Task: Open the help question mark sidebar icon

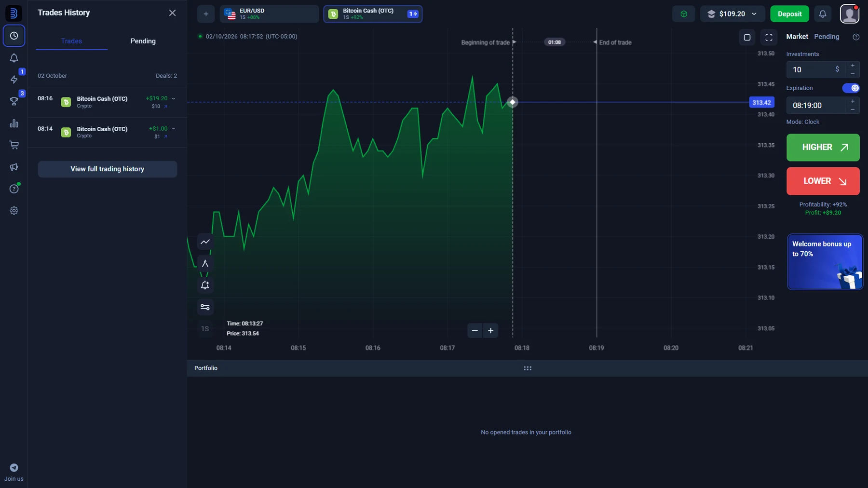Action: pos(14,189)
